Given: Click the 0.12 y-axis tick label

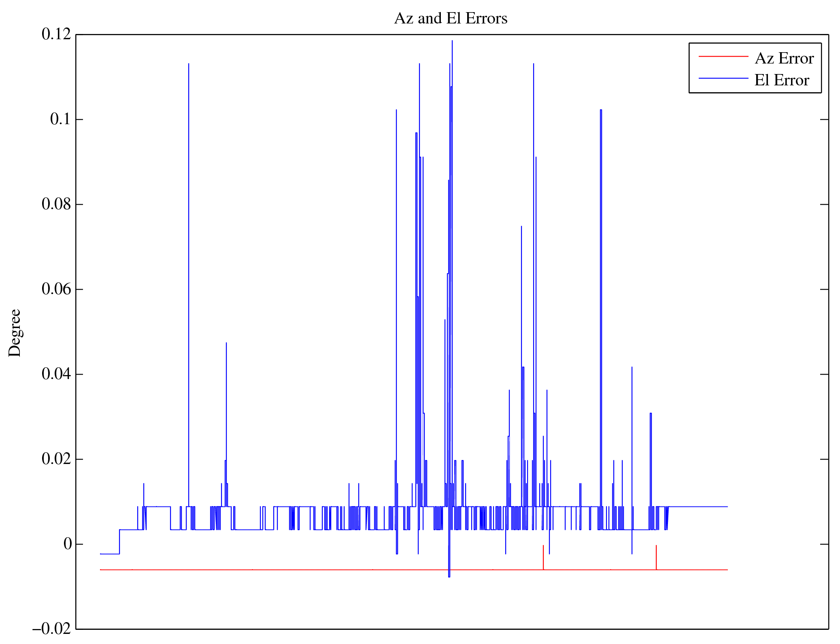Looking at the screenshot, I should point(56,34).
